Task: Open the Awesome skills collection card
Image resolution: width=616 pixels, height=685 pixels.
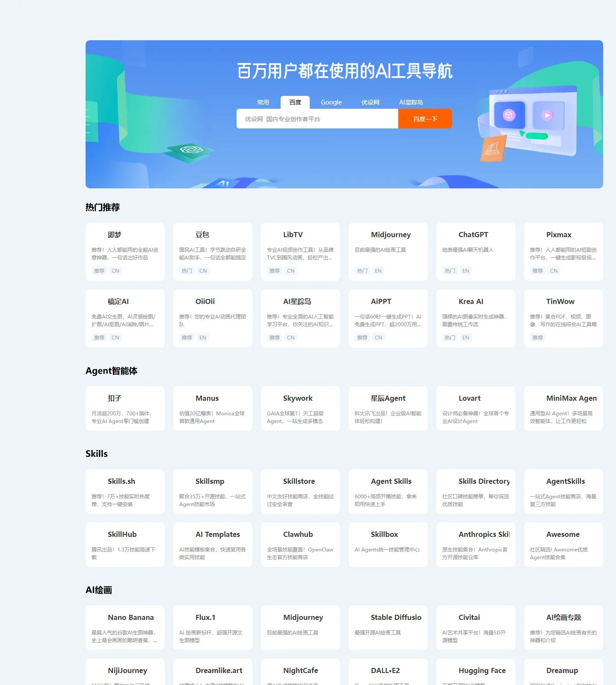Action: [563, 545]
